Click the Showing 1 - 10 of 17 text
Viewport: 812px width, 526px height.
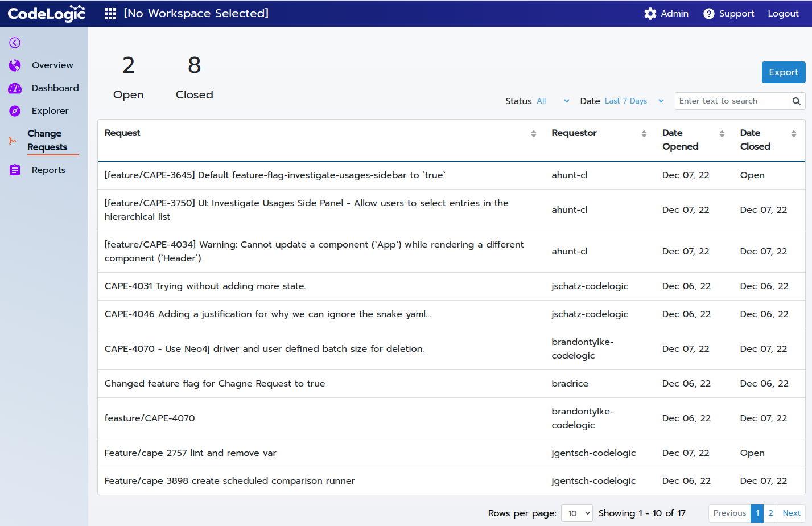point(642,513)
